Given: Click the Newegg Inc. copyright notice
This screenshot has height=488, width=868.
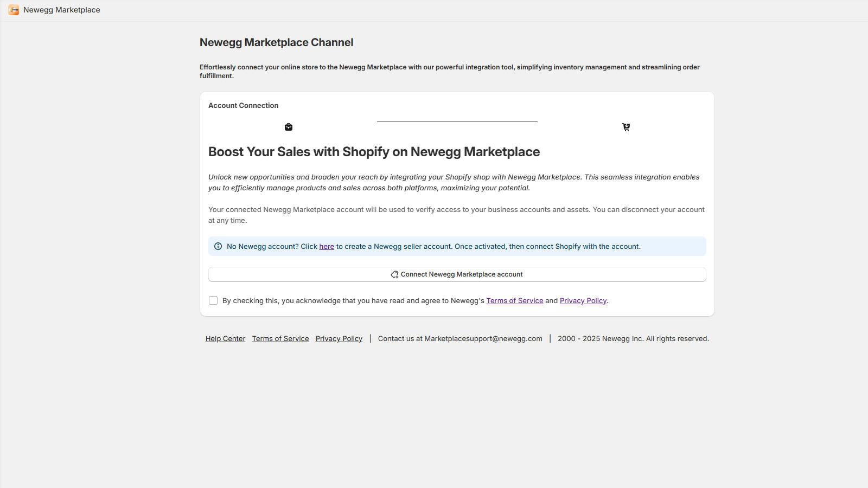Looking at the screenshot, I should (x=633, y=338).
